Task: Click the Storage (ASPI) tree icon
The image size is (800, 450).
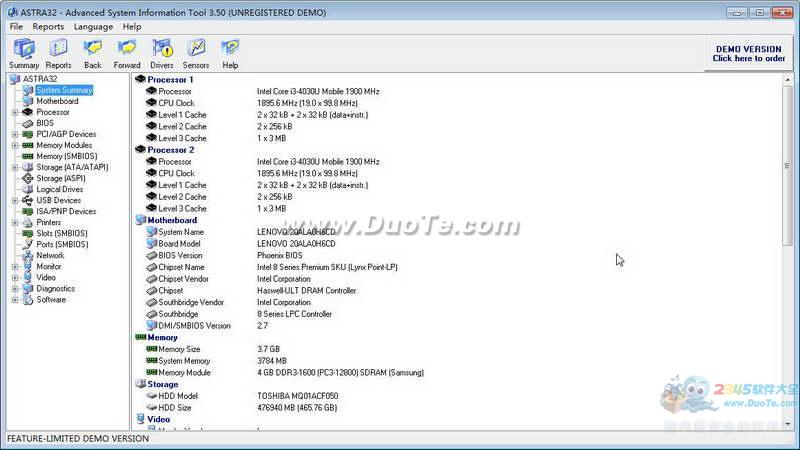Action: 28,178
